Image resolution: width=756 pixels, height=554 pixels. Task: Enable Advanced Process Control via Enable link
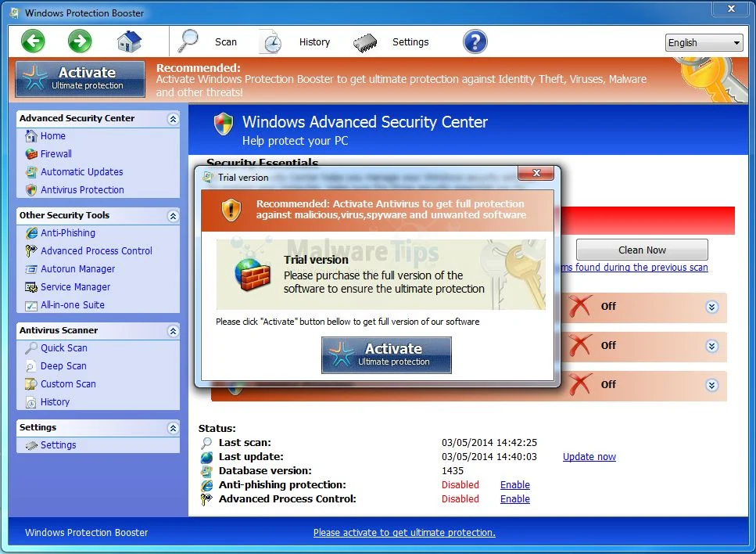pyautogui.click(x=515, y=498)
